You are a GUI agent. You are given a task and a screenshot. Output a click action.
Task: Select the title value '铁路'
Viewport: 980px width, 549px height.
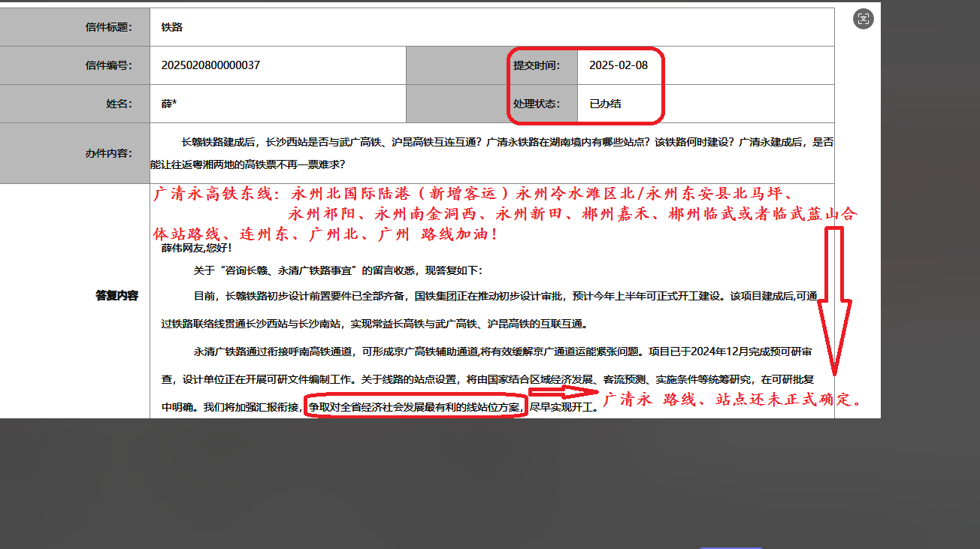click(172, 27)
